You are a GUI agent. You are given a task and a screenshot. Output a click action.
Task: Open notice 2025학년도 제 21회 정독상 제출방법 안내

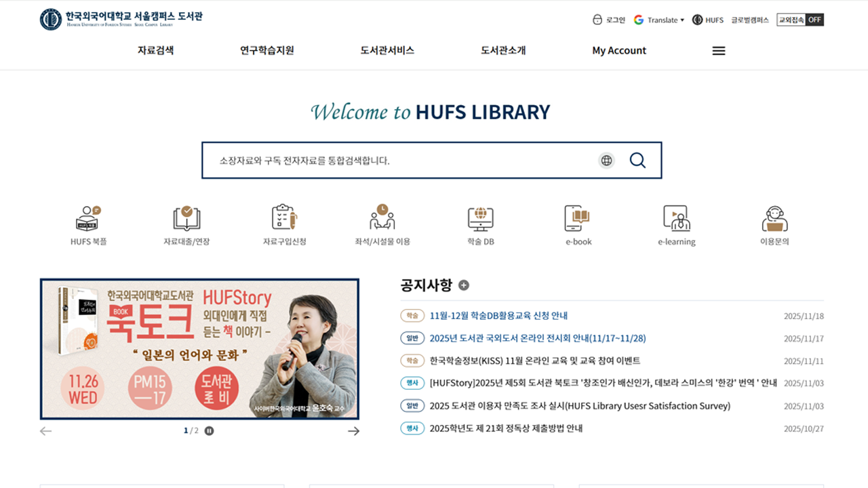coord(506,428)
